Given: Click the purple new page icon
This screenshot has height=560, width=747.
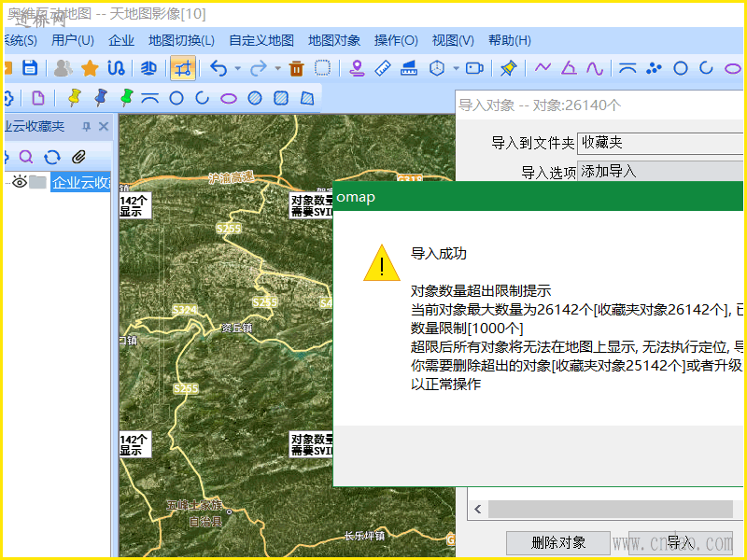Looking at the screenshot, I should [x=38, y=98].
